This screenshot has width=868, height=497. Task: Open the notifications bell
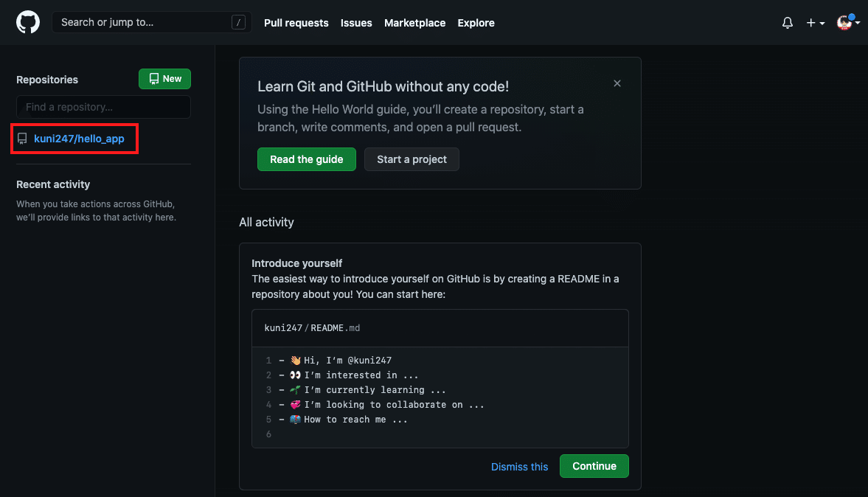(788, 23)
